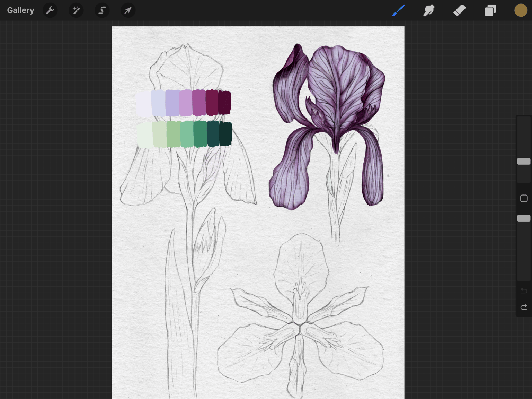Open the Actions wrench menu
The width and height of the screenshot is (532, 399).
coord(50,10)
